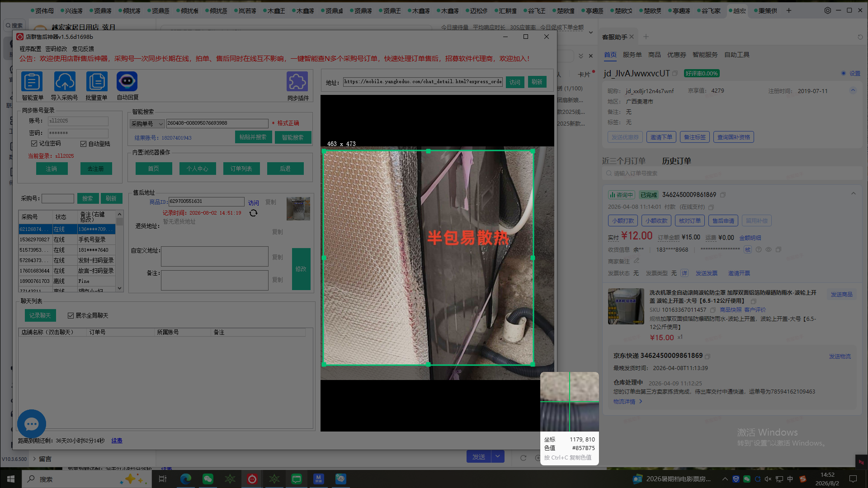
Task: Expand the double-chevron beside the search box
Action: click(581, 56)
